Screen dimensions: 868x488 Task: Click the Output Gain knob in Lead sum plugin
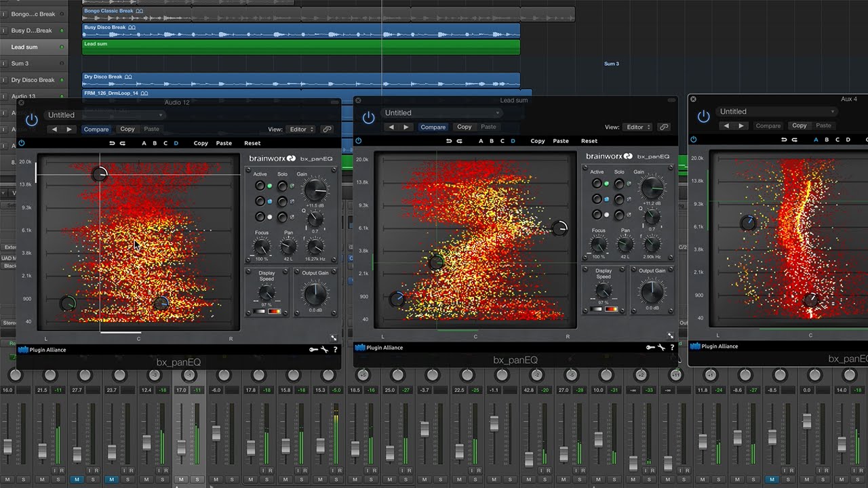[x=652, y=292]
